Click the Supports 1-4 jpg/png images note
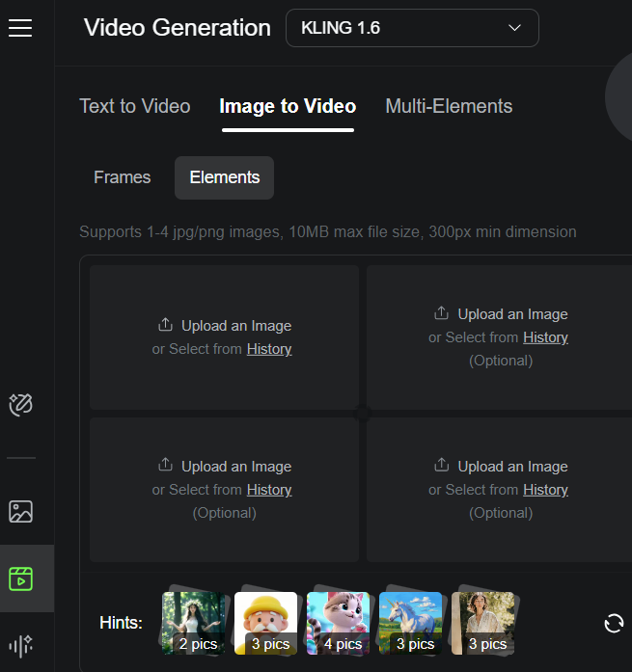Image resolution: width=632 pixels, height=672 pixels. (327, 231)
